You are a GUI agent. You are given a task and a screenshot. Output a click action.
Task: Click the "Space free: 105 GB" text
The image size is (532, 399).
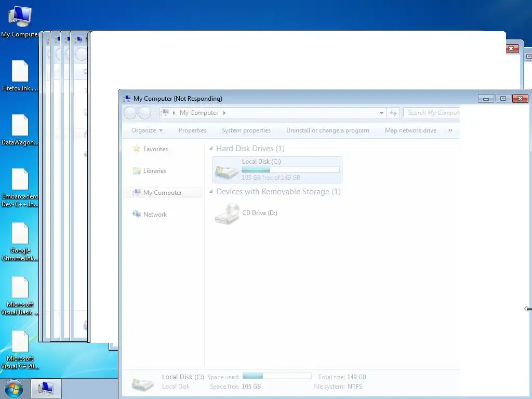tap(235, 387)
